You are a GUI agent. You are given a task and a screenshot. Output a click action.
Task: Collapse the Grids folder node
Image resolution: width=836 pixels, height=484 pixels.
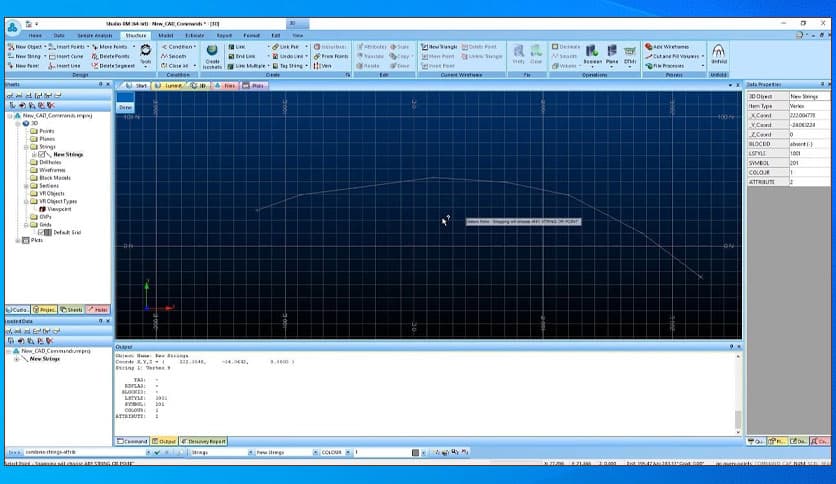coord(26,225)
